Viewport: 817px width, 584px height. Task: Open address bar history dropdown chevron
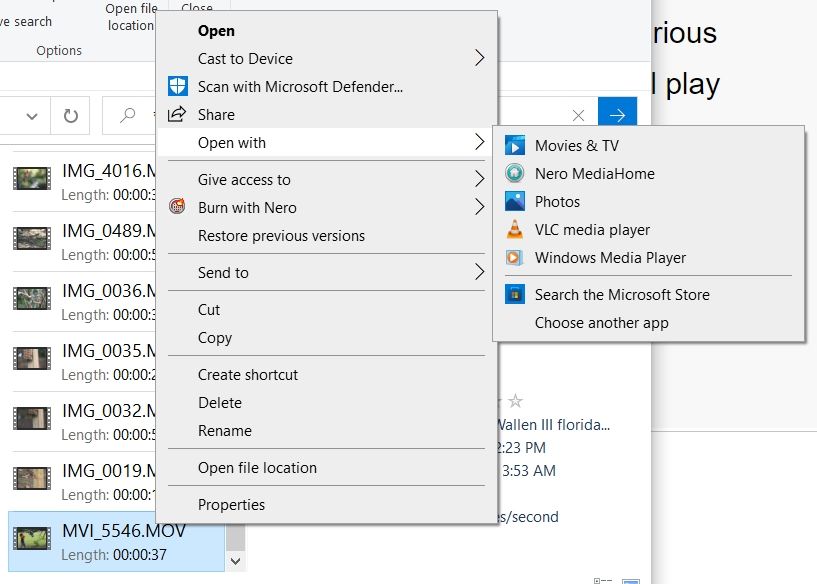tap(32, 116)
